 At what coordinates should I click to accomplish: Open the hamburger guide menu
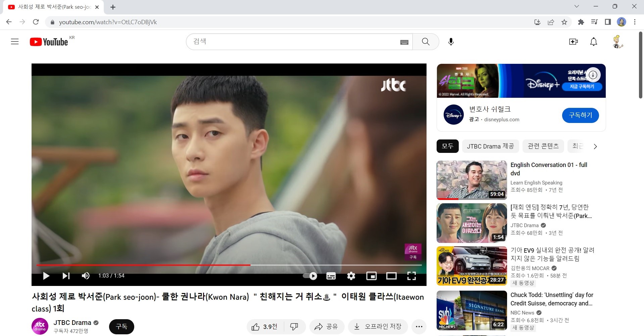(15, 42)
